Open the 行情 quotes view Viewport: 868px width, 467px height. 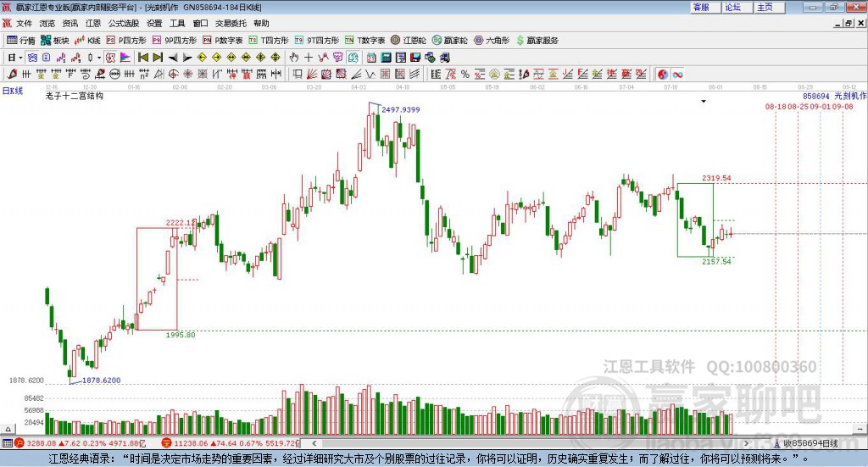(x=20, y=41)
